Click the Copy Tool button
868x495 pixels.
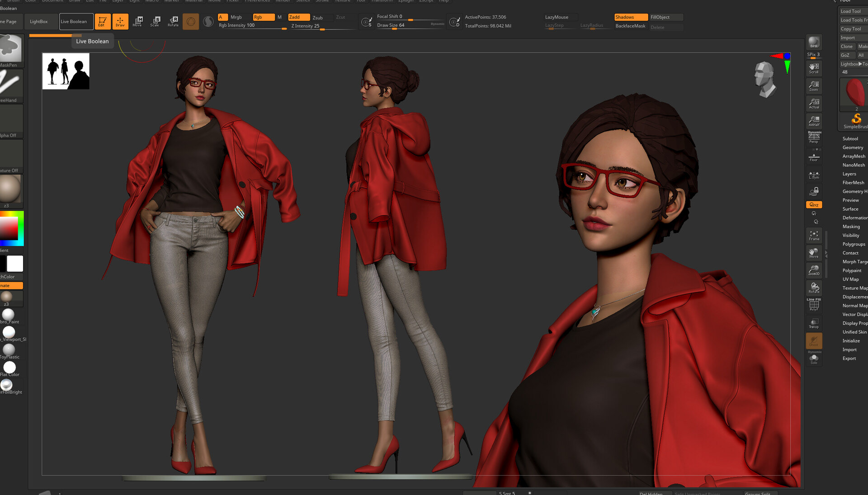pos(851,29)
